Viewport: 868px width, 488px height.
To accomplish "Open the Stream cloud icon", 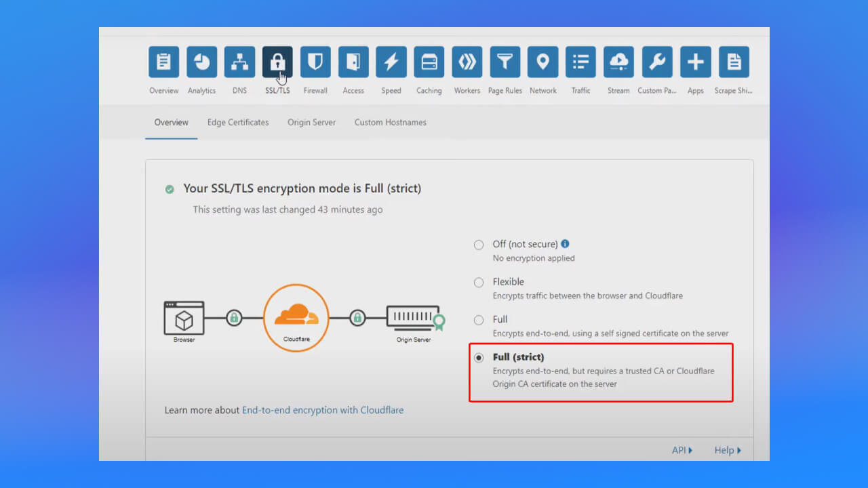I will pyautogui.click(x=619, y=62).
